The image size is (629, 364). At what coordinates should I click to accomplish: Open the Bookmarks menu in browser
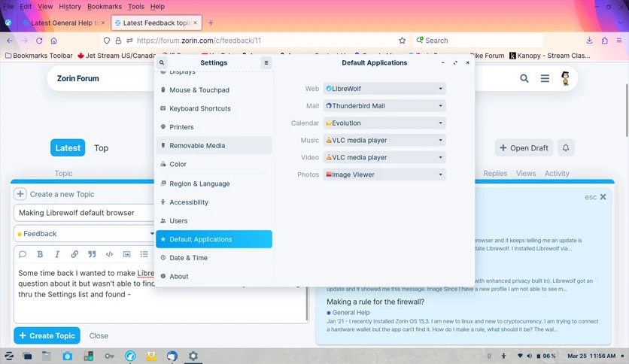tap(105, 7)
